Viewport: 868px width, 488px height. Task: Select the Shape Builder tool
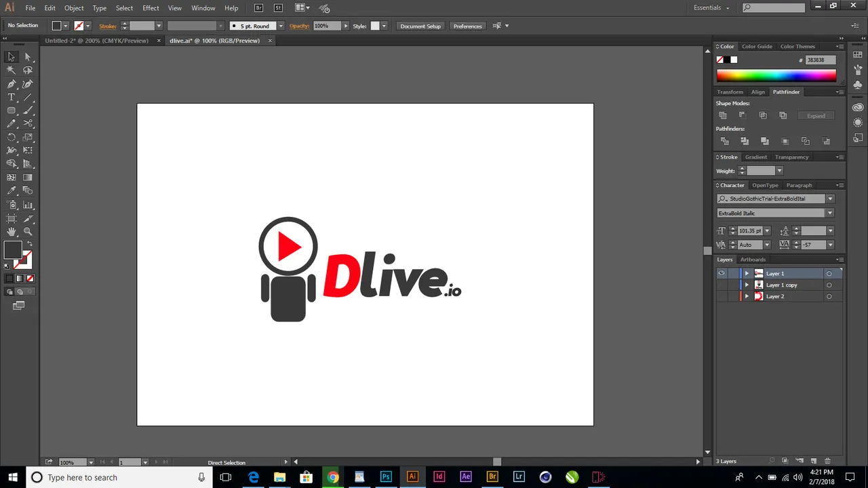click(12, 164)
